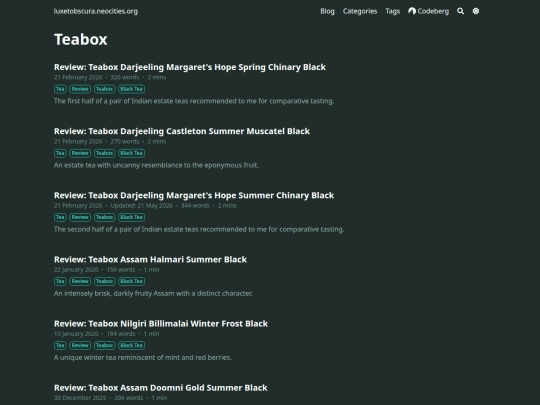Click '326 words' metadata text
The width and height of the screenshot is (540, 405).
click(125, 77)
